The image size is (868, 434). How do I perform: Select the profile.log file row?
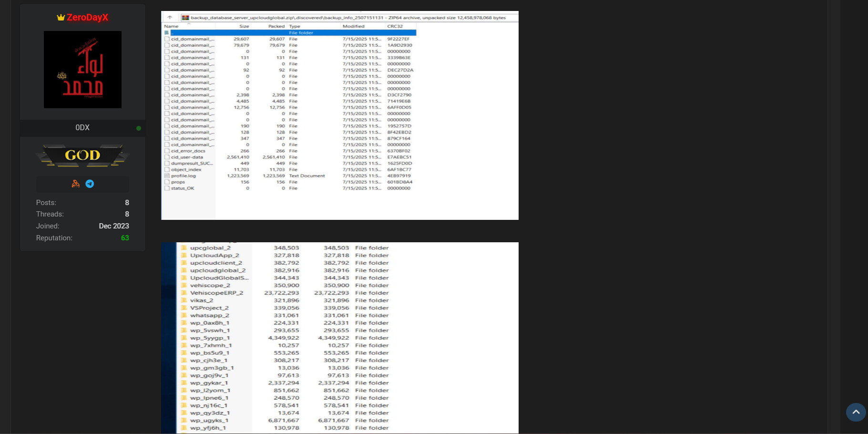[184, 176]
